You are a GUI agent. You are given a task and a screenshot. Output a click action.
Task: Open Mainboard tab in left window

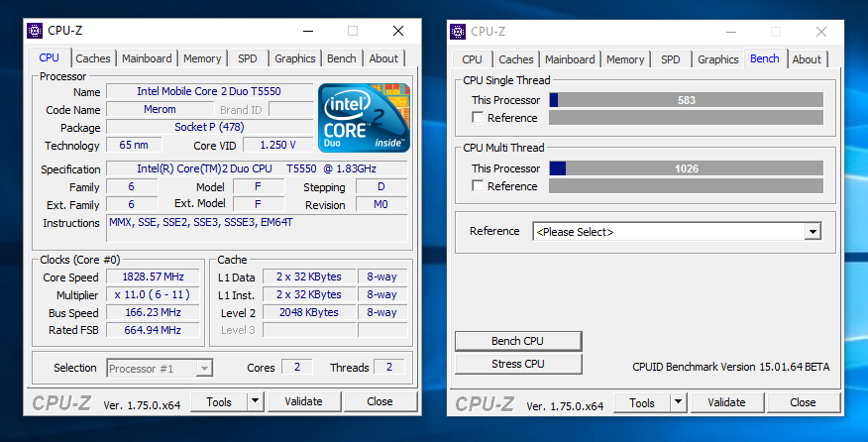point(147,58)
